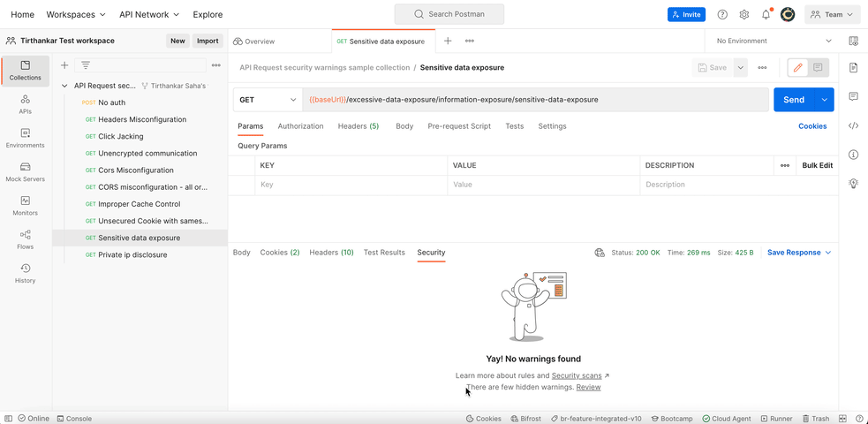
Task: Collapse the API Request sec... collection
Action: pos(64,86)
